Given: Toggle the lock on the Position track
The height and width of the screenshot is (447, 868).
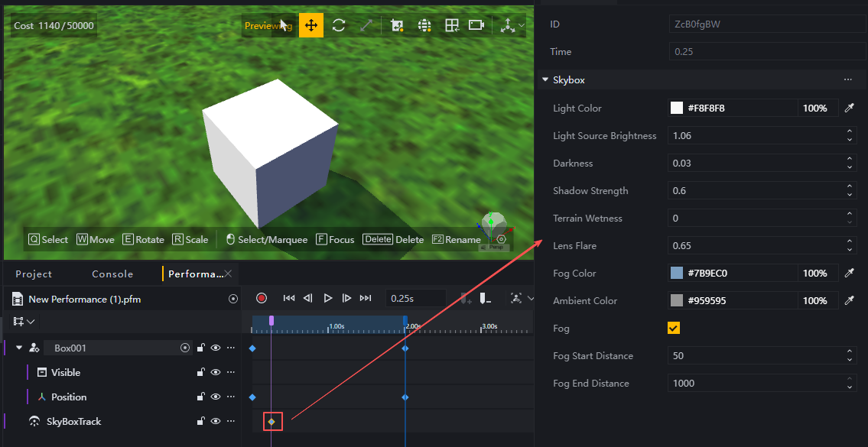Looking at the screenshot, I should point(200,397).
